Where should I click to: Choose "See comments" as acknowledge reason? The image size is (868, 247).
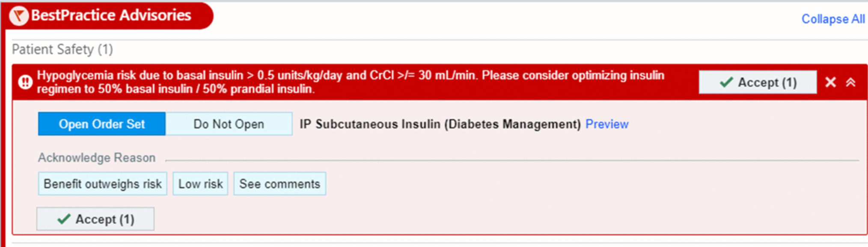click(x=279, y=184)
